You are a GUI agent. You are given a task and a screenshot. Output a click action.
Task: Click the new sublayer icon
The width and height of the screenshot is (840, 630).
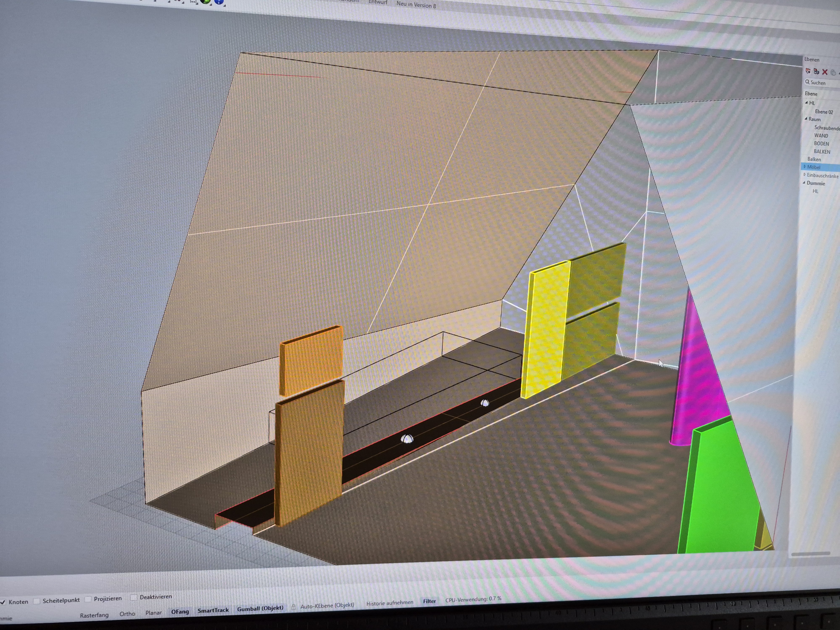click(x=816, y=71)
